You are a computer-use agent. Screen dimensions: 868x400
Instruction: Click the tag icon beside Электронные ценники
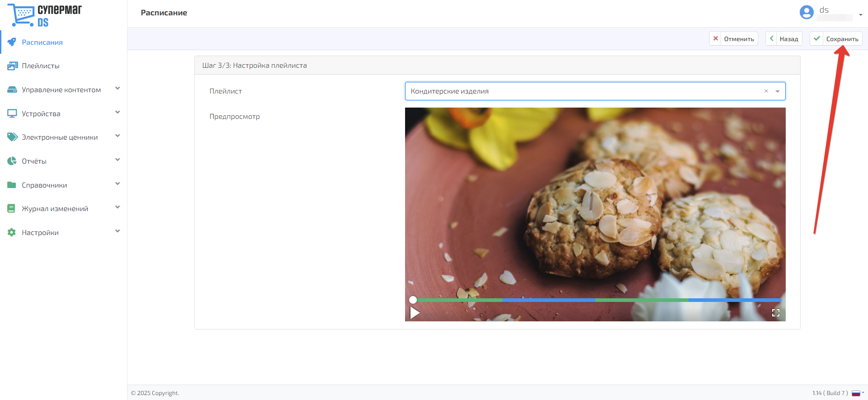(x=12, y=137)
